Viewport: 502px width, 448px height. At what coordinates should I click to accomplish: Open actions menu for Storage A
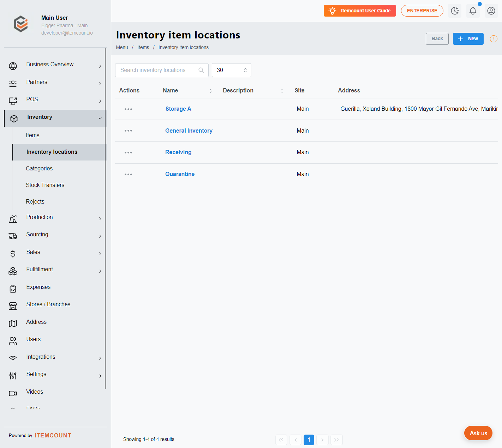129,109
